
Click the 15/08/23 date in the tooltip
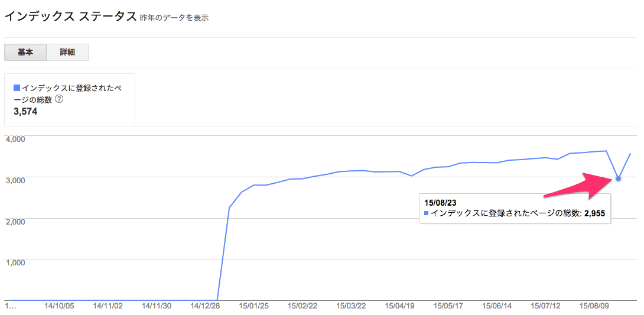tap(440, 202)
